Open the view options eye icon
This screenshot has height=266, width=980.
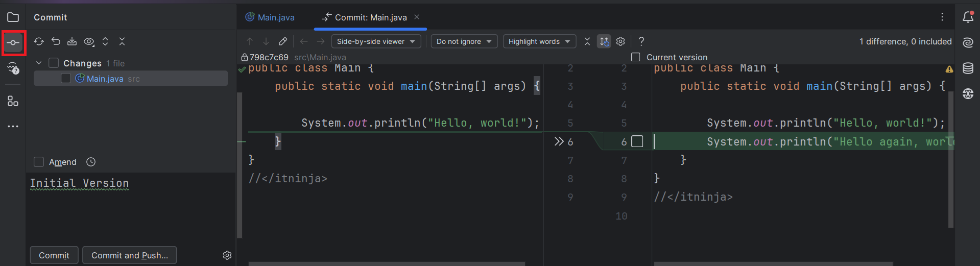pyautogui.click(x=89, y=41)
